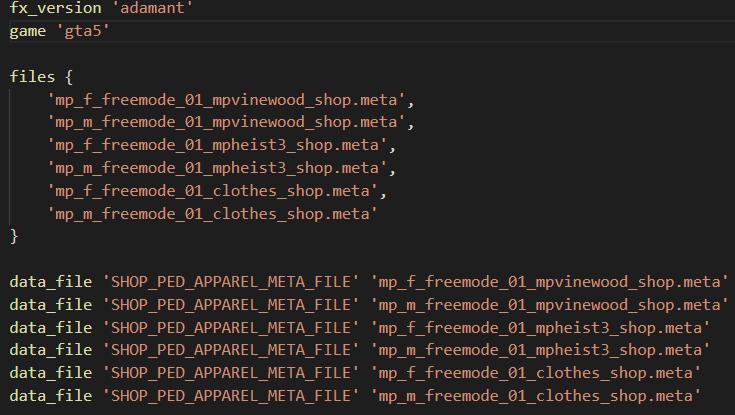735x415 pixels.
Task: Click 'mp_f_freemode_01_mpheist3_shop.meta' in files block
Action: (217, 145)
